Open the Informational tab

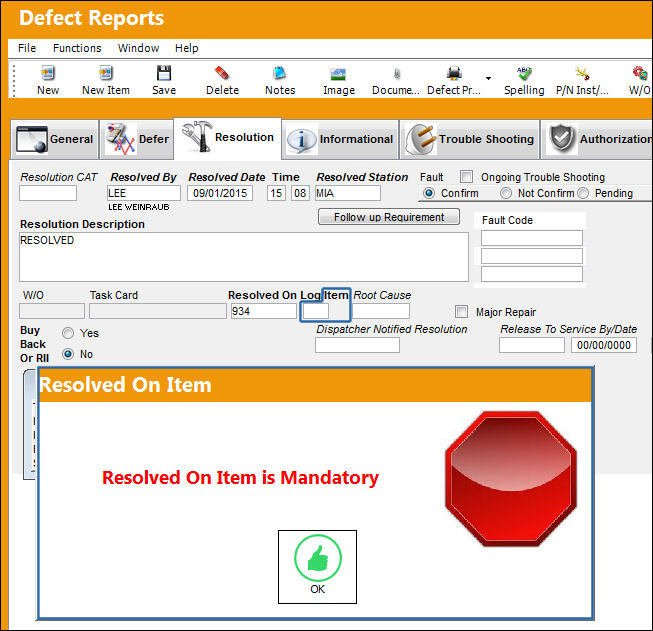click(340, 139)
